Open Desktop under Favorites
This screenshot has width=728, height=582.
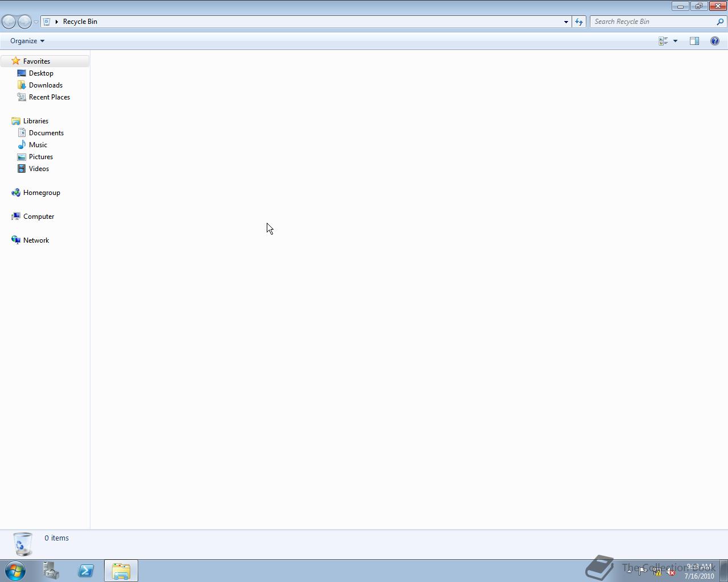41,73
